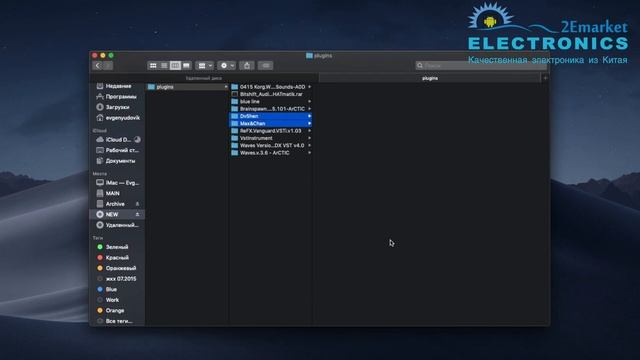The height and width of the screenshot is (360, 640).
Task: Switch Finder to list view
Action: pyautogui.click(x=164, y=66)
